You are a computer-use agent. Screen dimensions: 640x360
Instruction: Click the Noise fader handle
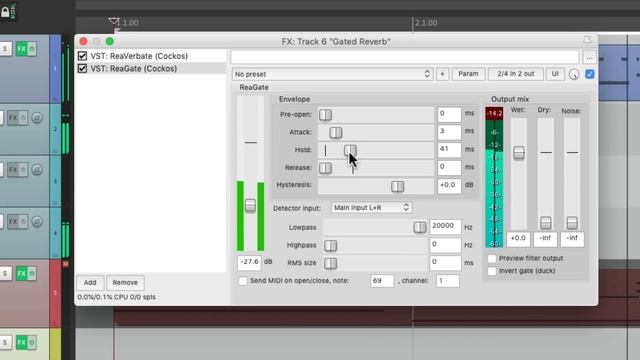click(572, 223)
